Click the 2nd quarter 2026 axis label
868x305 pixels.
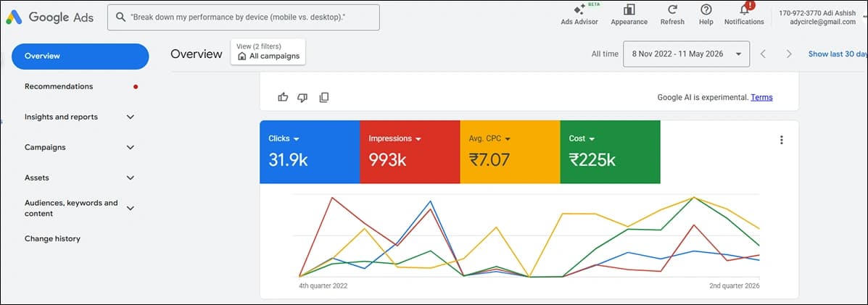tap(734, 286)
